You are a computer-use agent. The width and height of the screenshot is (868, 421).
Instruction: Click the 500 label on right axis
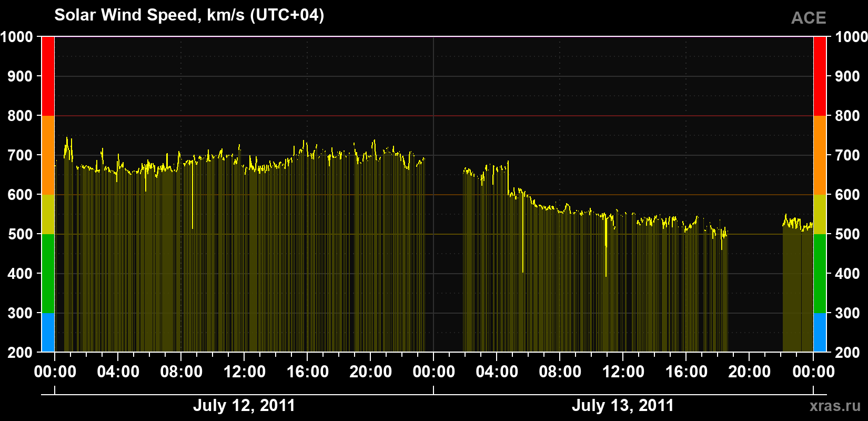point(847,234)
